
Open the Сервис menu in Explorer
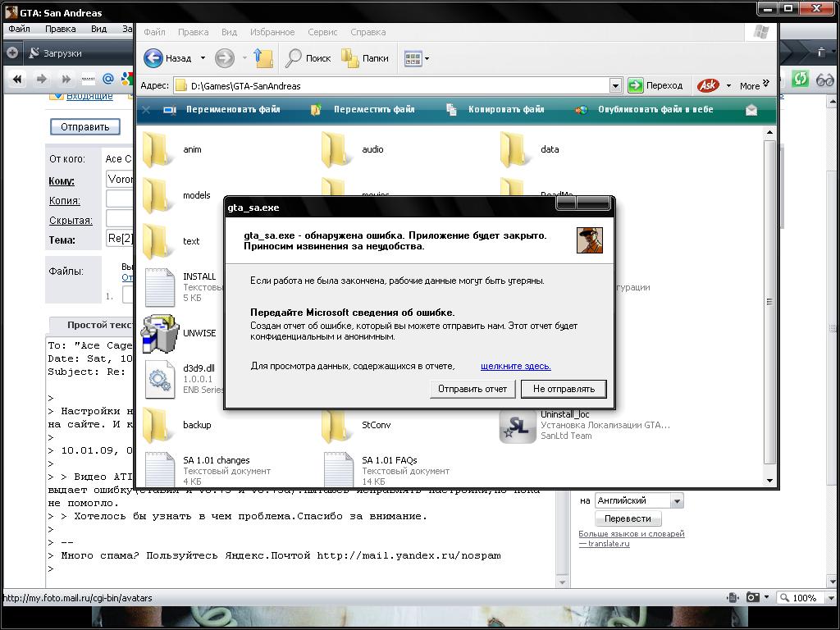point(322,32)
